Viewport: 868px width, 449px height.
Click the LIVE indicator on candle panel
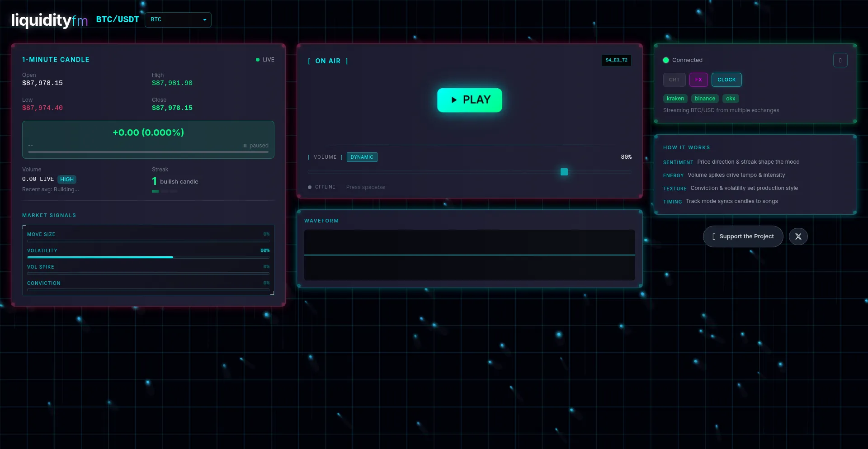pos(265,60)
